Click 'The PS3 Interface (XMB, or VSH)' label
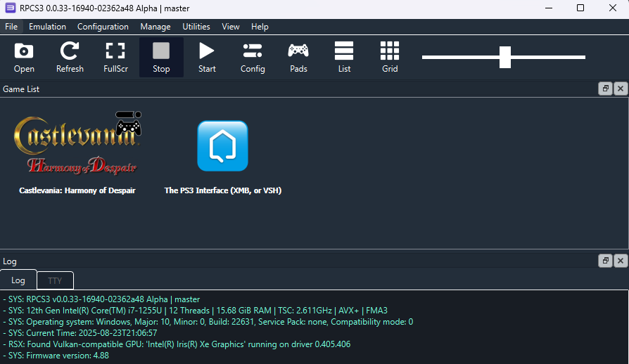Image resolution: width=629 pixels, height=364 pixels. pyautogui.click(x=223, y=190)
